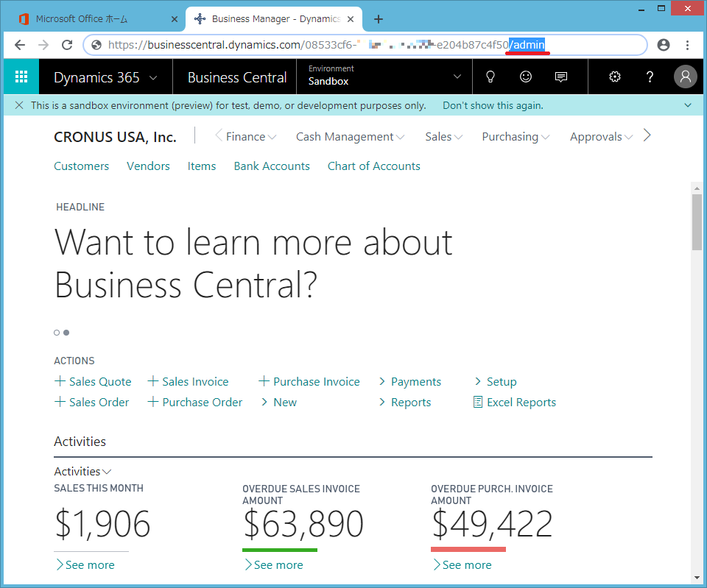707x588 pixels.
Task: See more under Overdue Purch. Invoice Amount
Action: pyautogui.click(x=462, y=564)
